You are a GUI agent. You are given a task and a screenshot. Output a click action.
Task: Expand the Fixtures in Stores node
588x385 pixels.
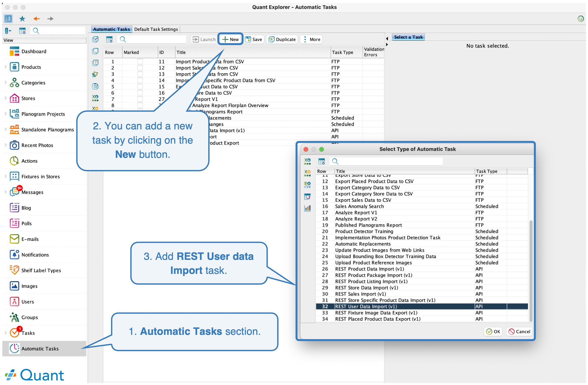[x=6, y=176]
